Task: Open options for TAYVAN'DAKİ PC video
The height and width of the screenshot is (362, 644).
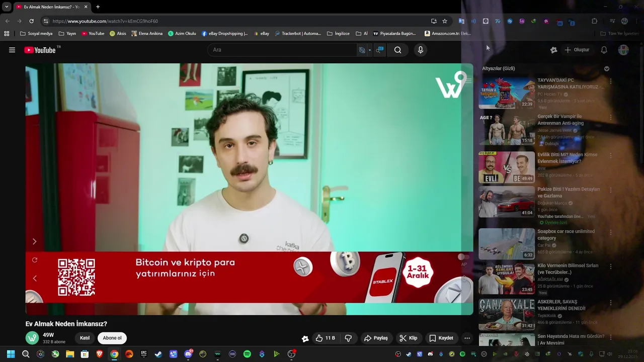Action: pos(611,81)
